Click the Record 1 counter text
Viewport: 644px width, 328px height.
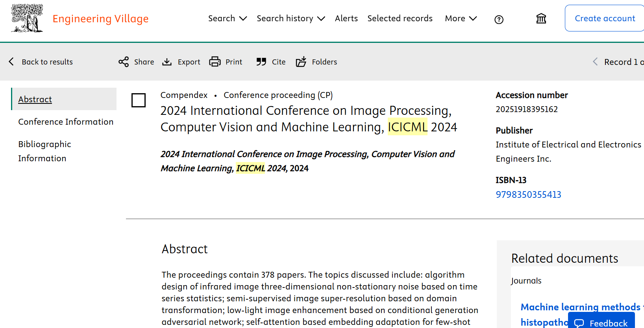[624, 62]
